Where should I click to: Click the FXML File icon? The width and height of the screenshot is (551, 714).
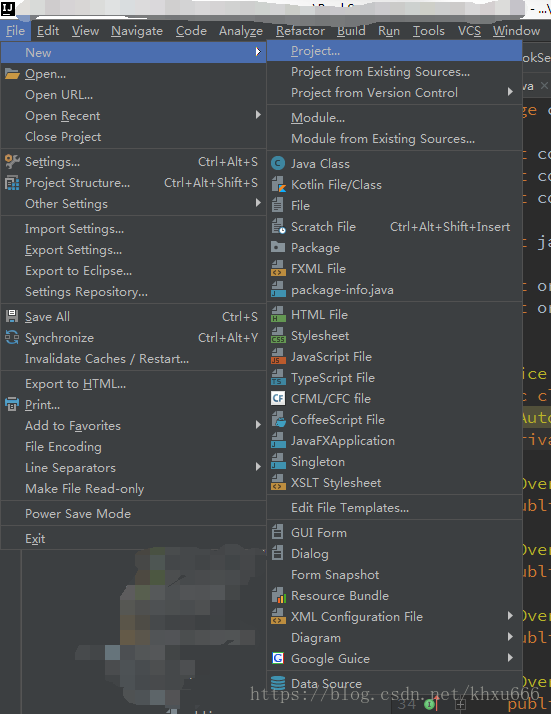(x=278, y=268)
